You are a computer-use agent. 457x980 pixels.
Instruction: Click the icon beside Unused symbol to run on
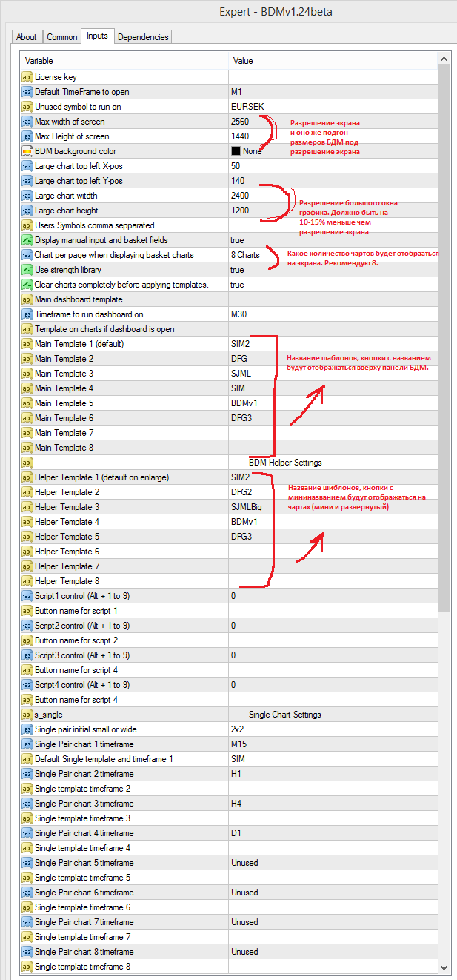click(27, 107)
